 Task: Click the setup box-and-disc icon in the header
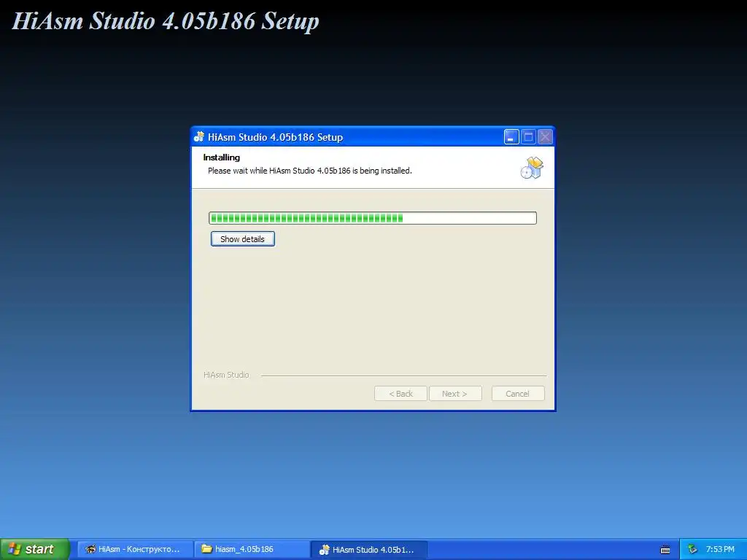point(532,168)
